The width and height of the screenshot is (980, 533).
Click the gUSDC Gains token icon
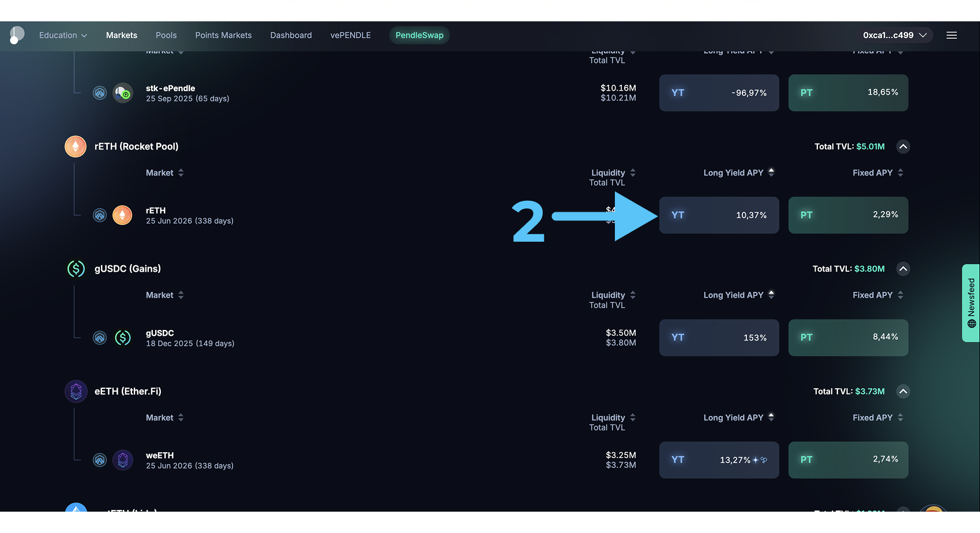tap(76, 269)
